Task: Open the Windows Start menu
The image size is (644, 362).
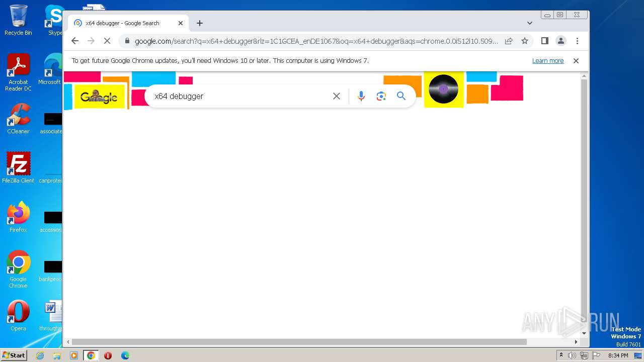Action: tap(14, 355)
